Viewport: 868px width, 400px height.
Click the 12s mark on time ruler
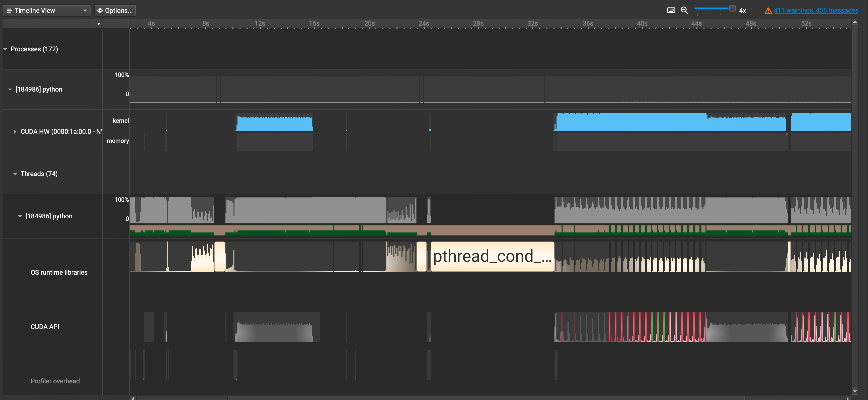259,23
